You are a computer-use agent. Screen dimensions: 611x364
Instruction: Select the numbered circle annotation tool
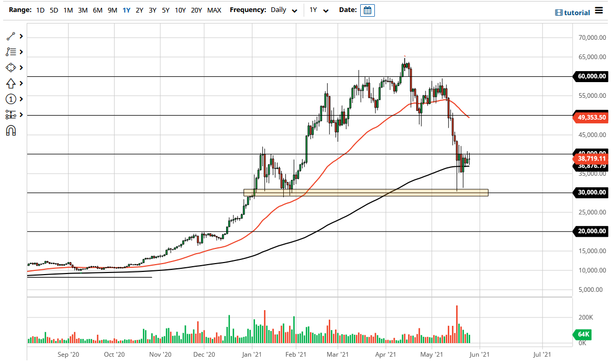click(x=10, y=98)
